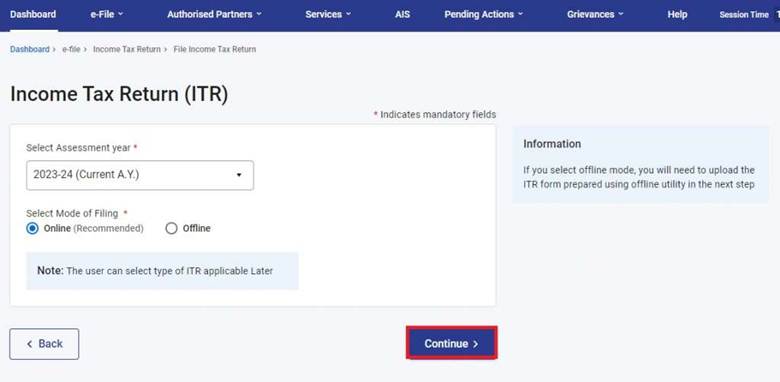This screenshot has width=780, height=382.
Task: Click the assessment year dropdown arrow
Action: pos(239,175)
